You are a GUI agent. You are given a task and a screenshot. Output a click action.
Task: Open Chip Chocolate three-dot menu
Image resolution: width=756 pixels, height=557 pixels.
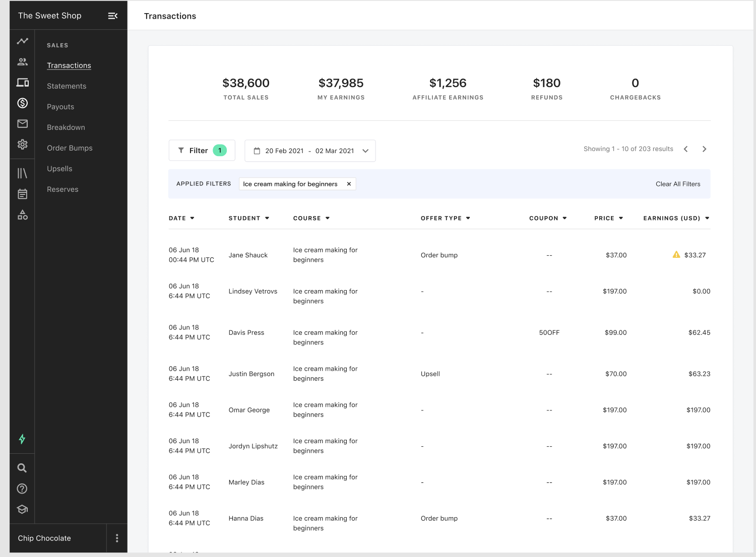click(117, 538)
